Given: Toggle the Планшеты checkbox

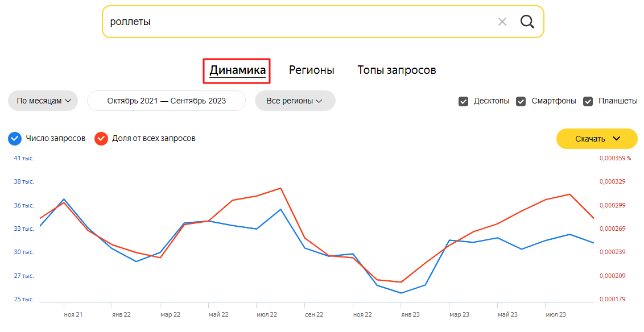Looking at the screenshot, I should (588, 101).
